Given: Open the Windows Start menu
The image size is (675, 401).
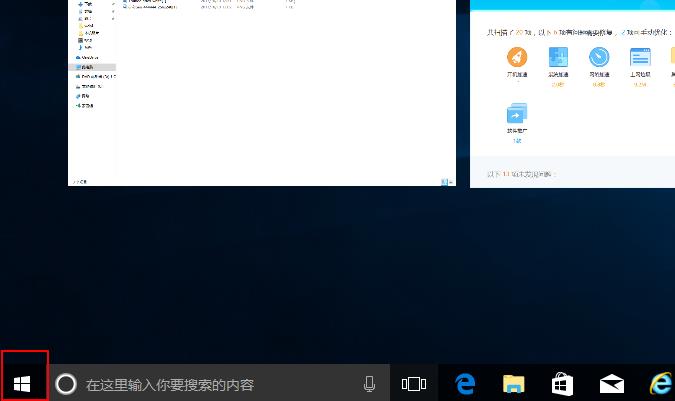Looking at the screenshot, I should 24,383.
